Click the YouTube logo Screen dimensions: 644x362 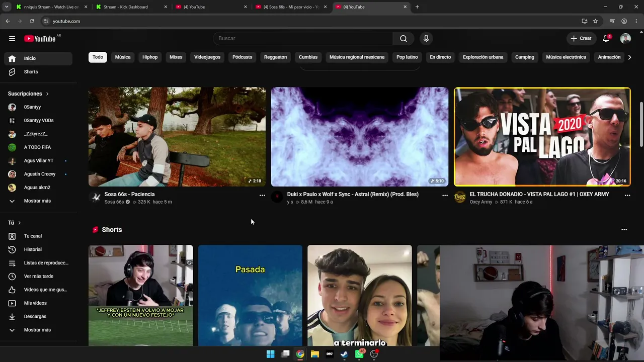point(40,39)
